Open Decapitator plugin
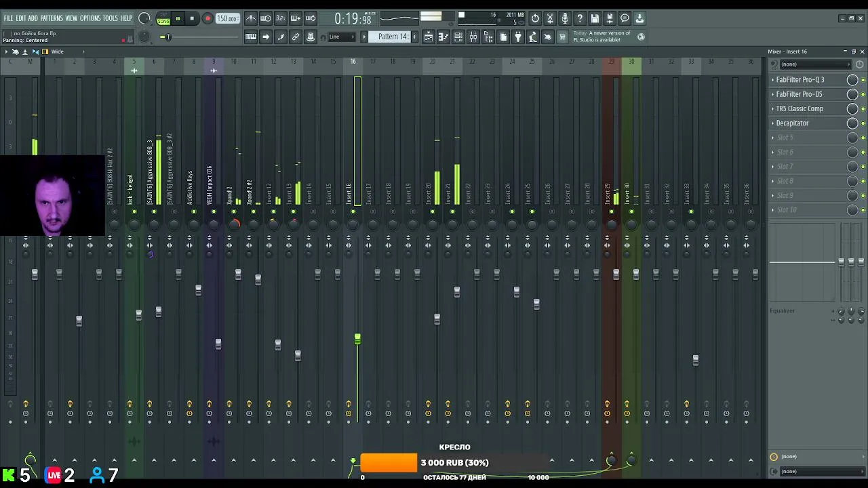868x488 pixels. coord(792,123)
